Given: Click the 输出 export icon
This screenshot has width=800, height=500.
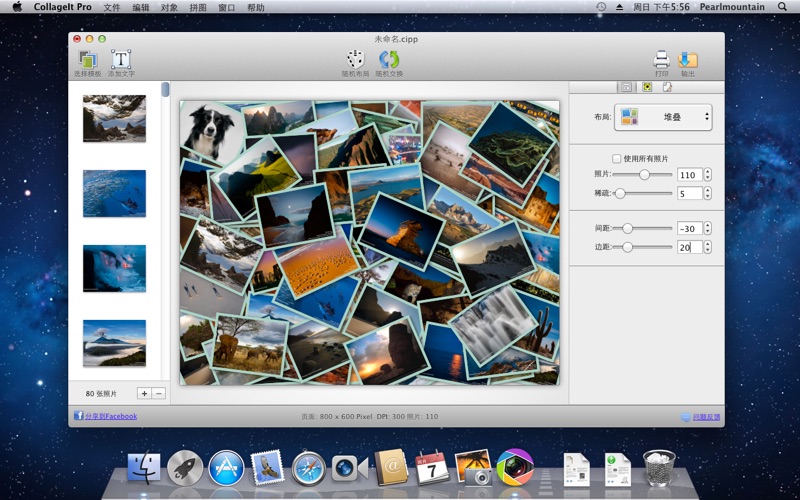Looking at the screenshot, I should coord(688,60).
